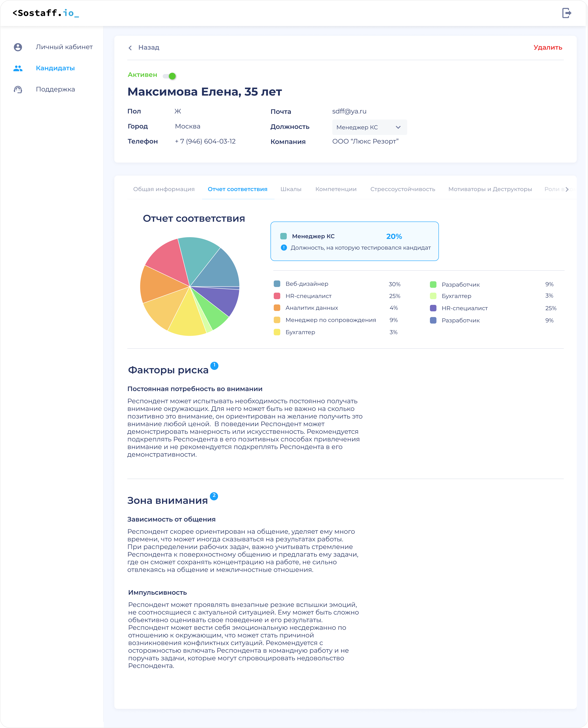Open the Стрессоустойчивость tab
The width and height of the screenshot is (588, 728).
click(403, 189)
